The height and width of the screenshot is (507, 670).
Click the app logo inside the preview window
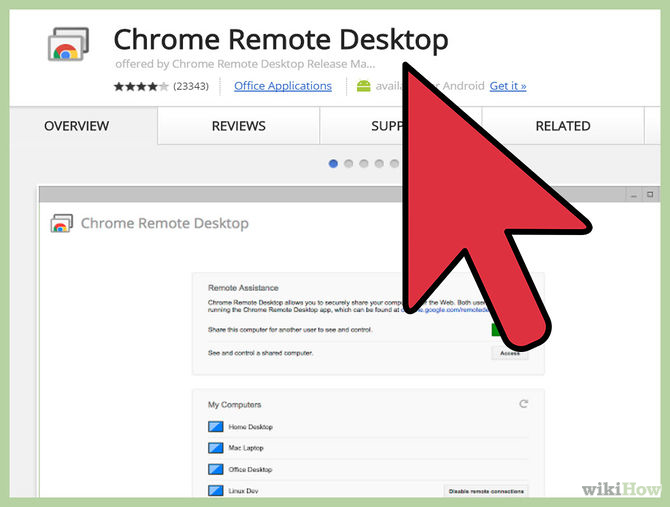click(x=62, y=224)
